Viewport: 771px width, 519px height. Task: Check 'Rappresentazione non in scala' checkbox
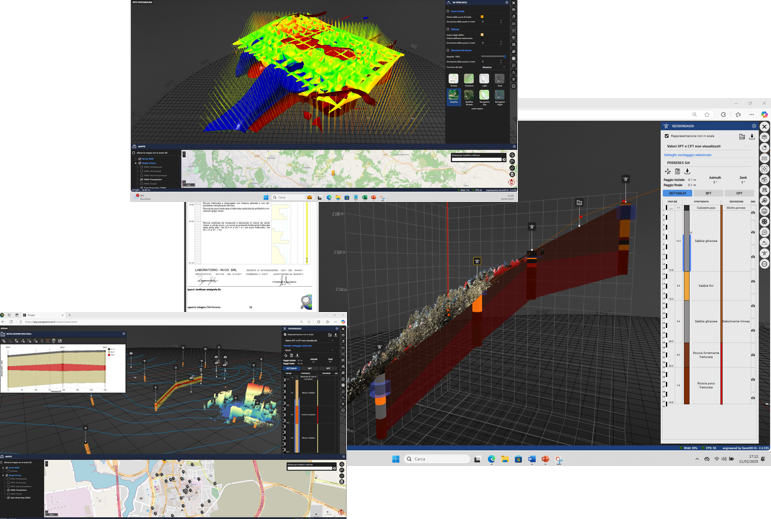667,136
